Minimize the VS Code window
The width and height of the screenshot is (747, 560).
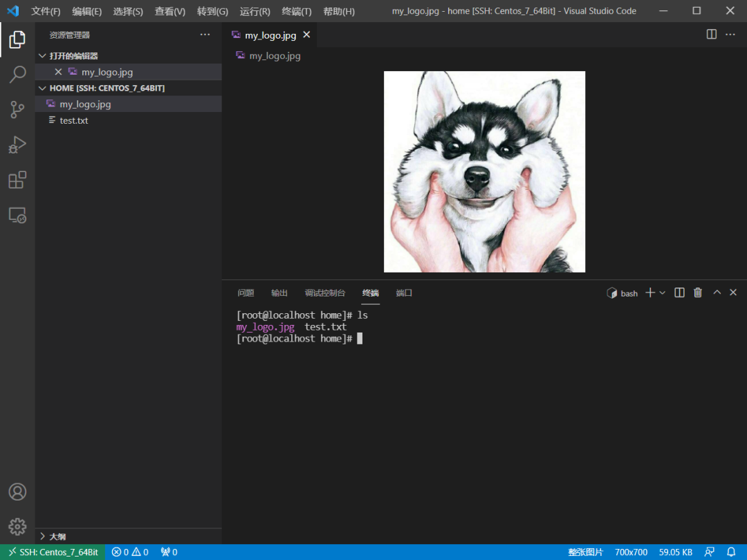coord(663,11)
